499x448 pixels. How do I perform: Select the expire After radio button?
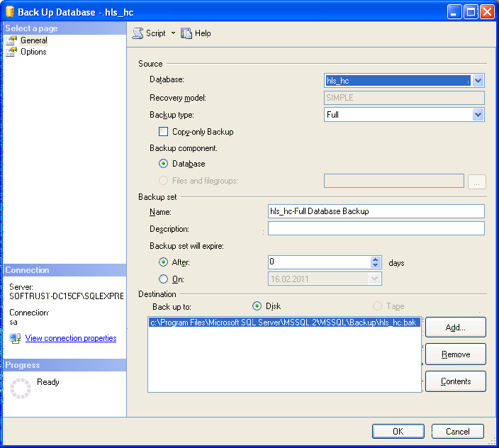[x=163, y=262]
